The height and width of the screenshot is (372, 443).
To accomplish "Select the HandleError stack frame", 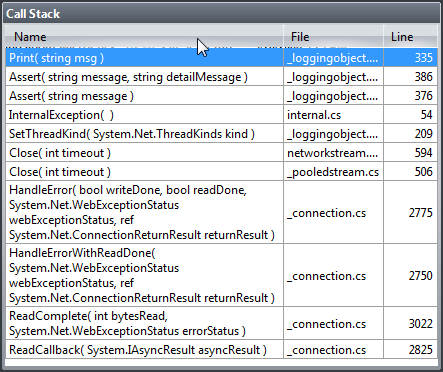I will click(221, 212).
